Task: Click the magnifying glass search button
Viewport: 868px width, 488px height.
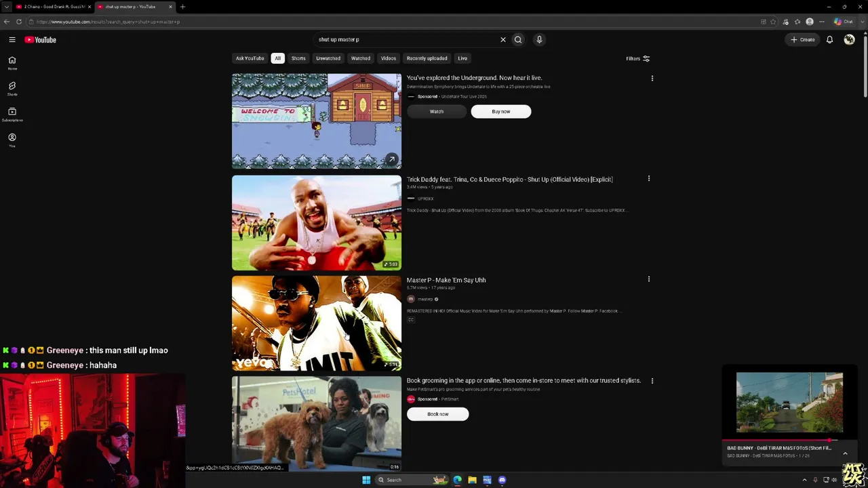Action: click(x=518, y=39)
